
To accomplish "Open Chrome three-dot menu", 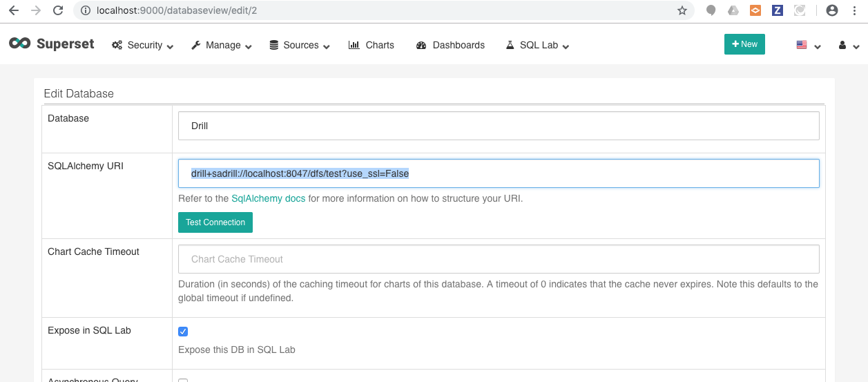I will coord(856,10).
